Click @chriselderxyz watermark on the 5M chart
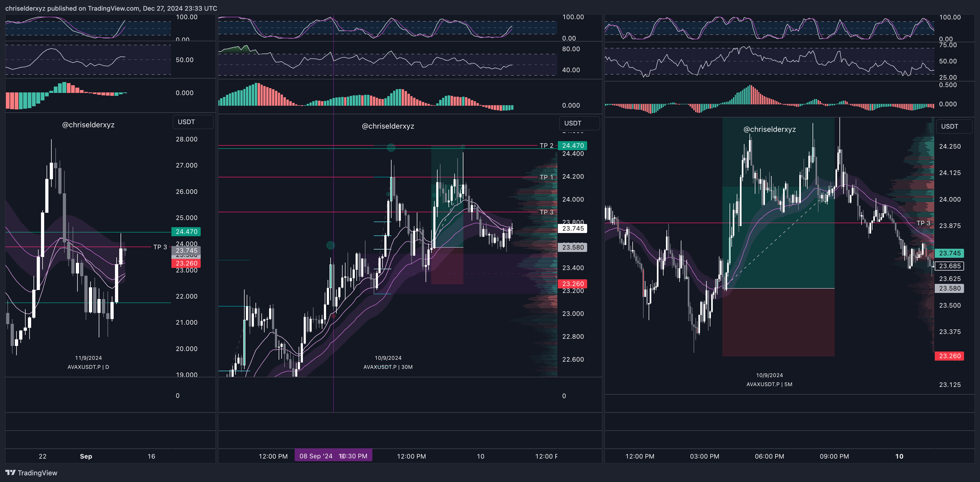Image resolution: width=980 pixels, height=482 pixels. point(769,129)
